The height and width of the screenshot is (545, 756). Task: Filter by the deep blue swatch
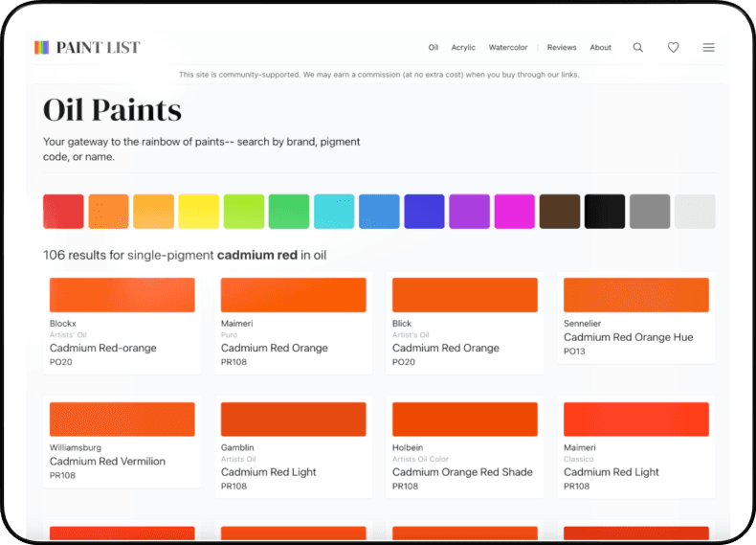coord(424,212)
